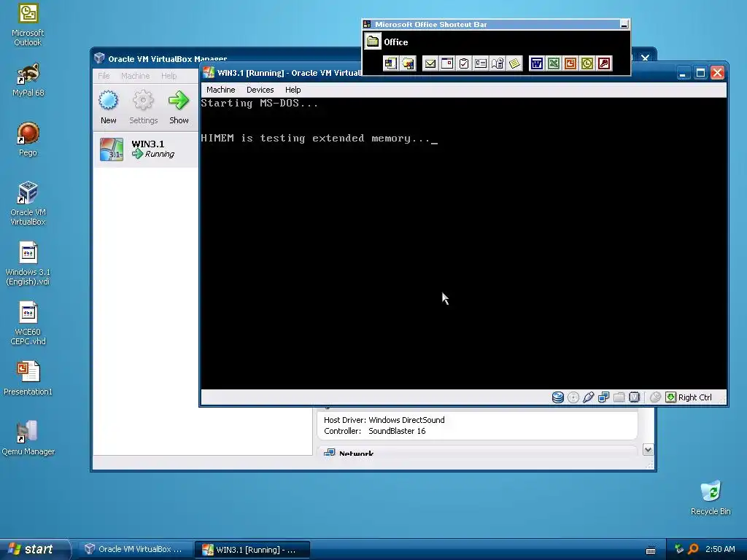Viewport: 747px width, 560px height.
Task: Click the network adapters icon in VM status bar
Action: point(603,397)
